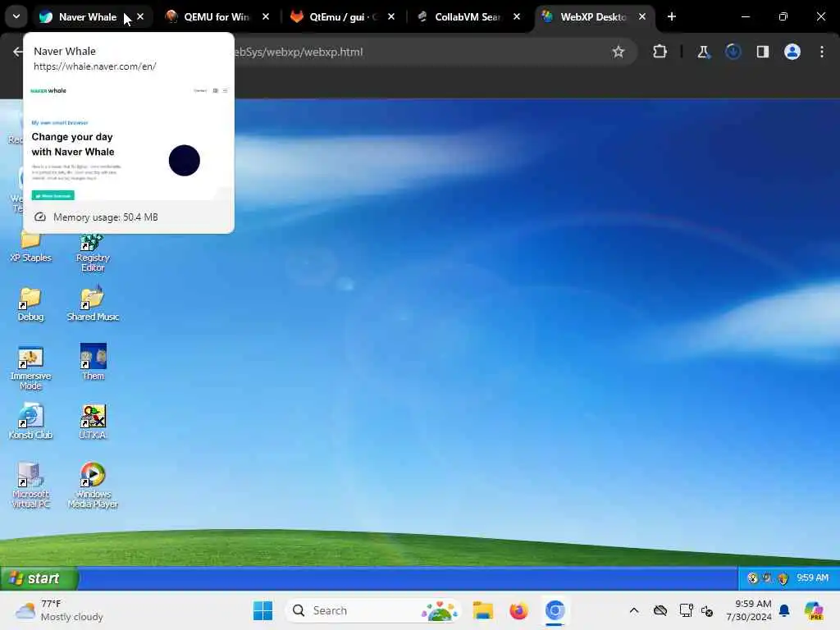Close the WebXP Desktop tab

(641, 16)
